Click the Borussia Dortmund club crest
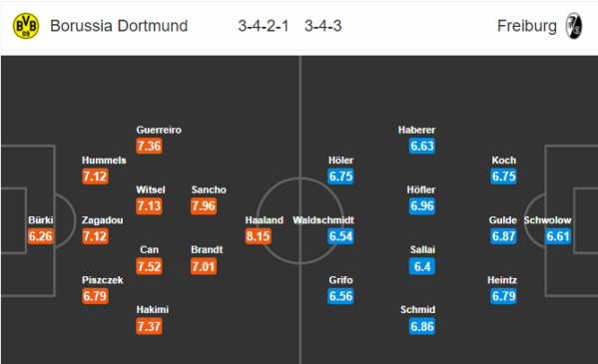The image size is (598, 364). click(x=26, y=26)
